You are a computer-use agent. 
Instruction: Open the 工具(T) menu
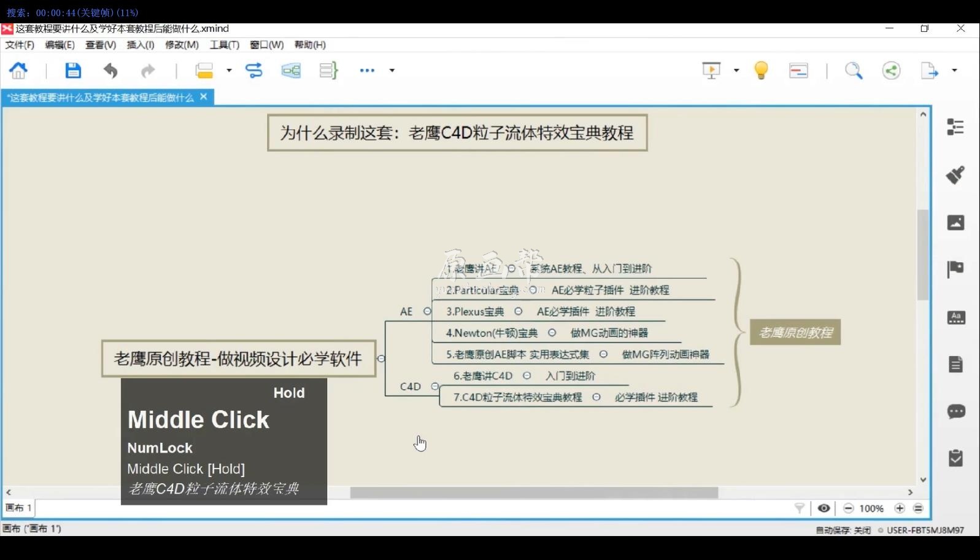[x=225, y=45]
